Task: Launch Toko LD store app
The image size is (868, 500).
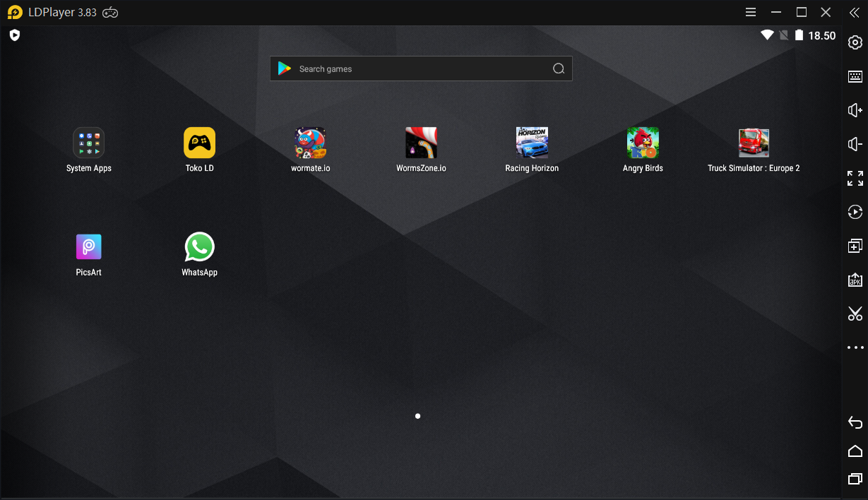Action: click(x=200, y=143)
